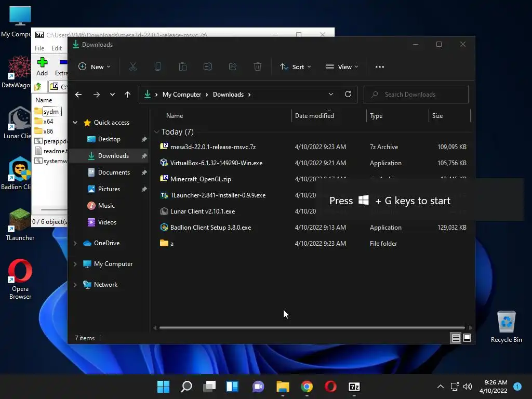Expand the Network tree node
This screenshot has height=399, width=532.
pyautogui.click(x=75, y=285)
